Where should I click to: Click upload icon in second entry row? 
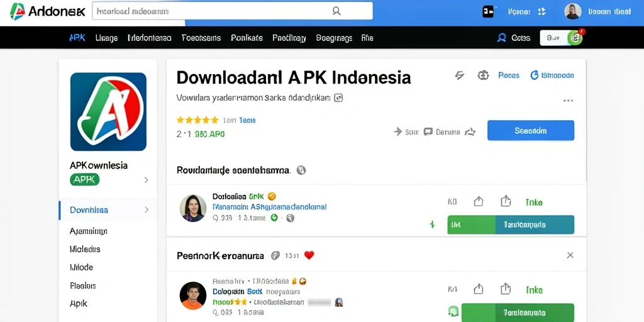[x=479, y=289]
